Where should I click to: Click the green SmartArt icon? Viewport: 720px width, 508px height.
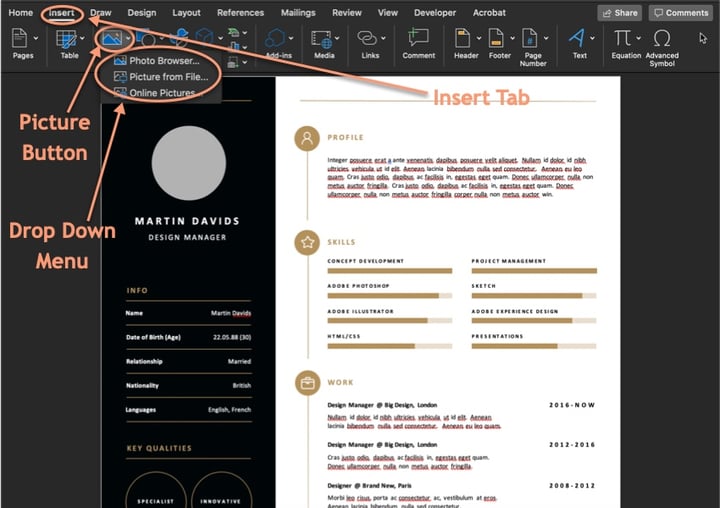[x=234, y=32]
